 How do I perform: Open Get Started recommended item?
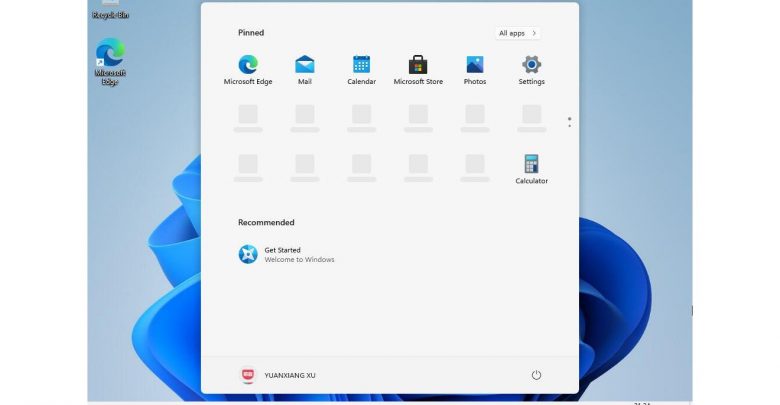pos(285,254)
